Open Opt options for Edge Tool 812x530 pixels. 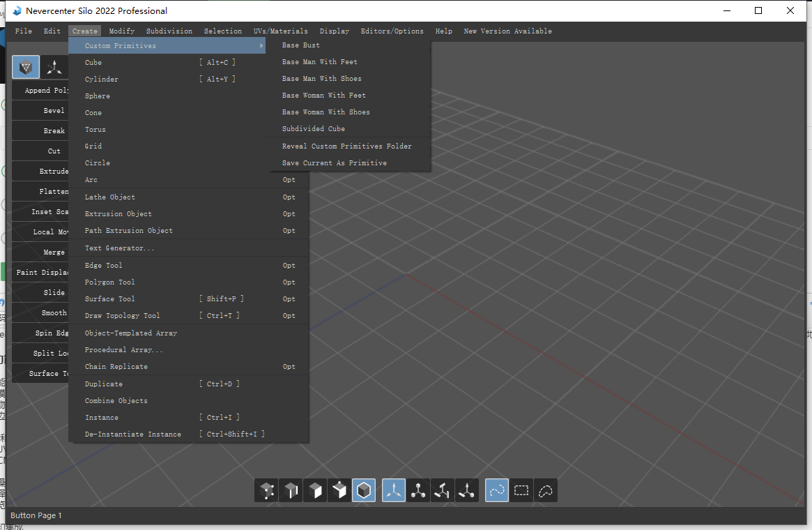(289, 265)
